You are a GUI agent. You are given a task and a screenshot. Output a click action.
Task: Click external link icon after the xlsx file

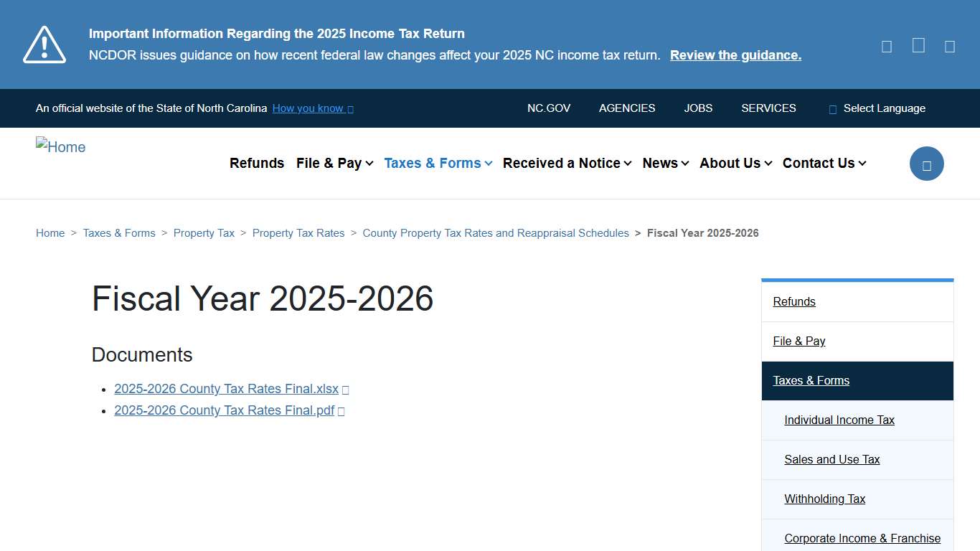(345, 389)
